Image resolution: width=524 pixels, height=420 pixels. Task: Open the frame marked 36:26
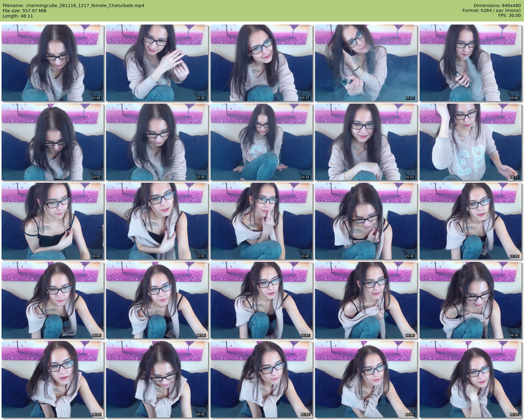click(x=470, y=300)
